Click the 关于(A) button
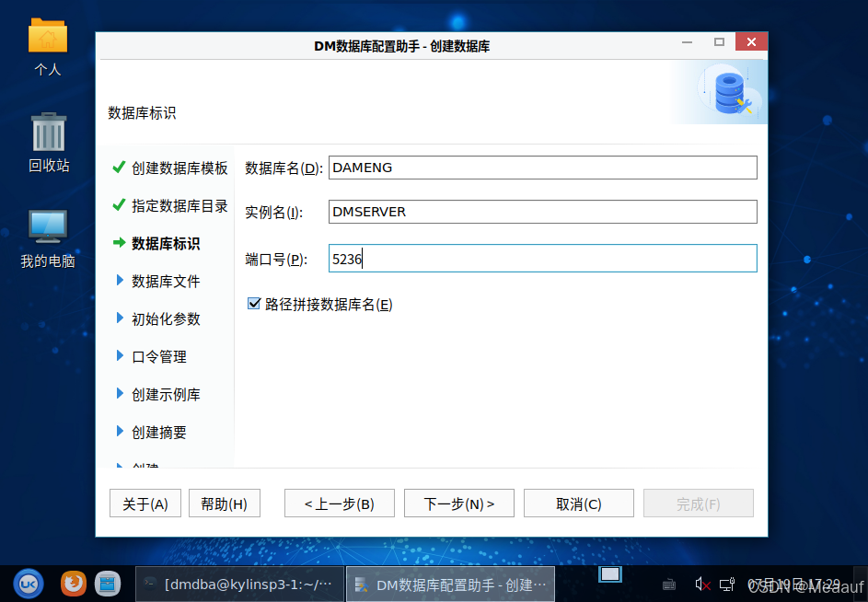Viewport: 868px width, 602px height. [x=145, y=504]
